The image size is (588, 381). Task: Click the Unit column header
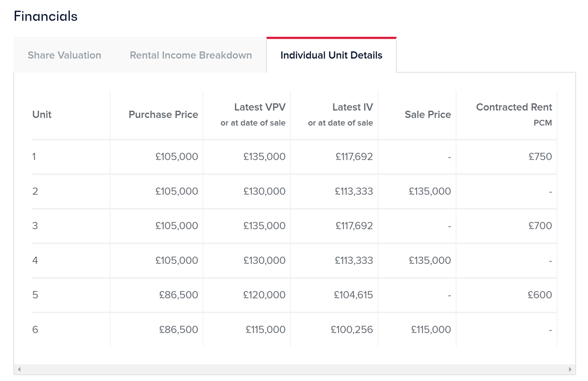tap(42, 114)
